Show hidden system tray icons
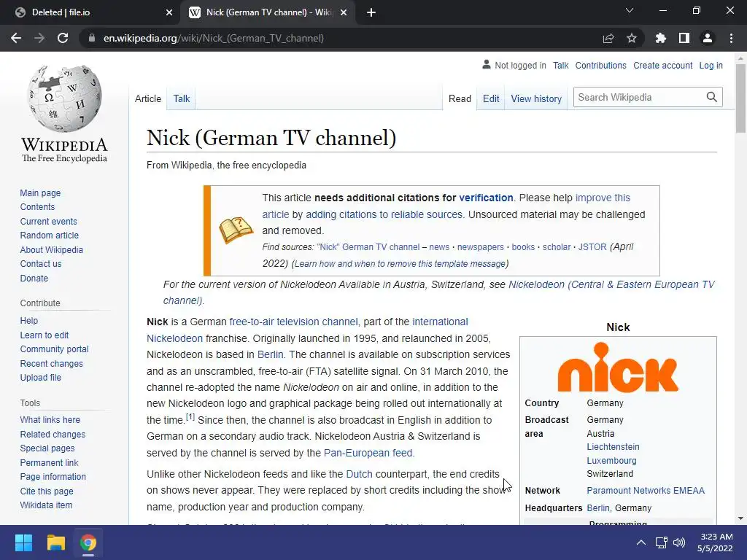 coord(641,542)
